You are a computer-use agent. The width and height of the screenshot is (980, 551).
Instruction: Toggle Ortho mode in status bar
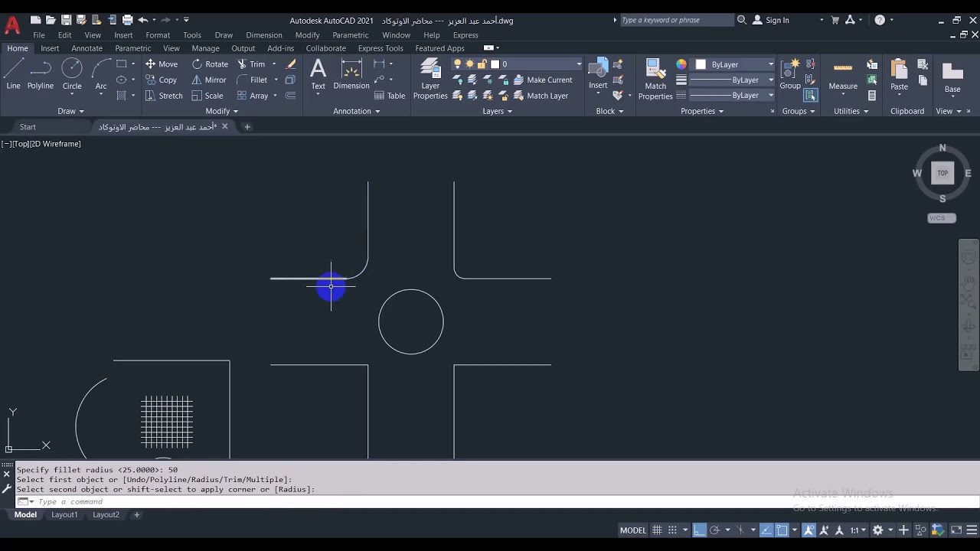[699, 530]
